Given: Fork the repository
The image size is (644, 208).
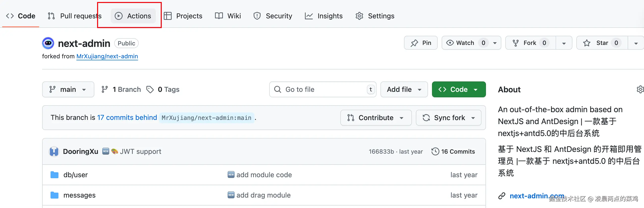Looking at the screenshot, I should tap(531, 43).
